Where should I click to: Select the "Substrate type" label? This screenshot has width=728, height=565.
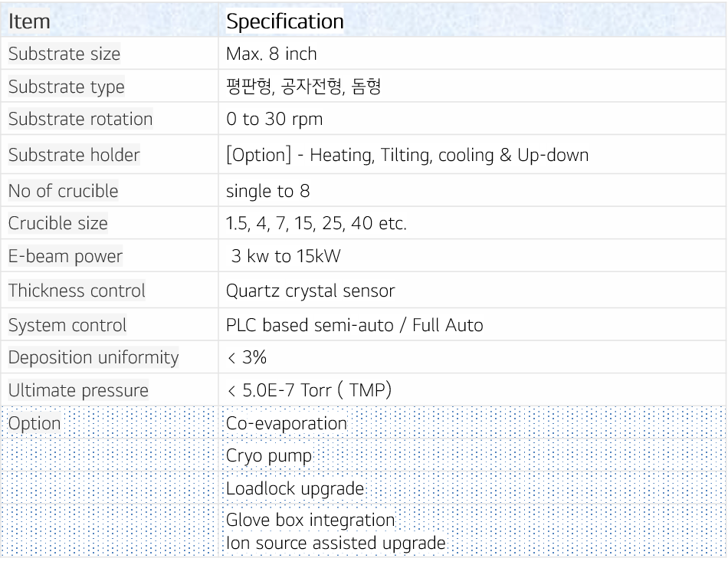66,87
